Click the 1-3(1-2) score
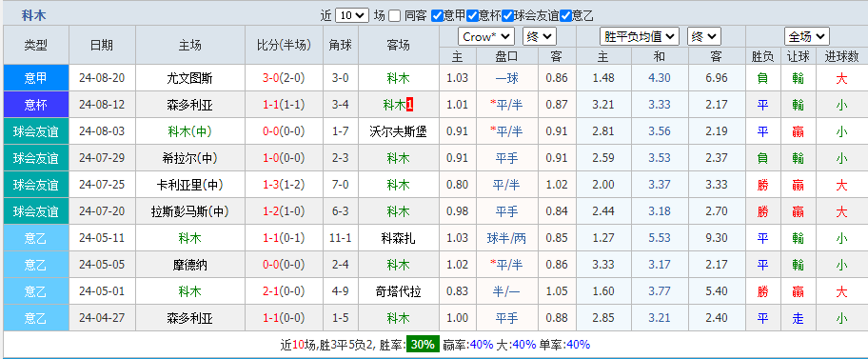 click(284, 185)
